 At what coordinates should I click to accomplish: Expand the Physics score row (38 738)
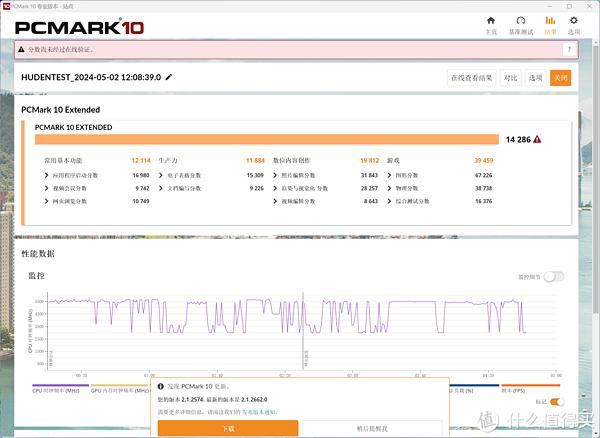coord(440,188)
